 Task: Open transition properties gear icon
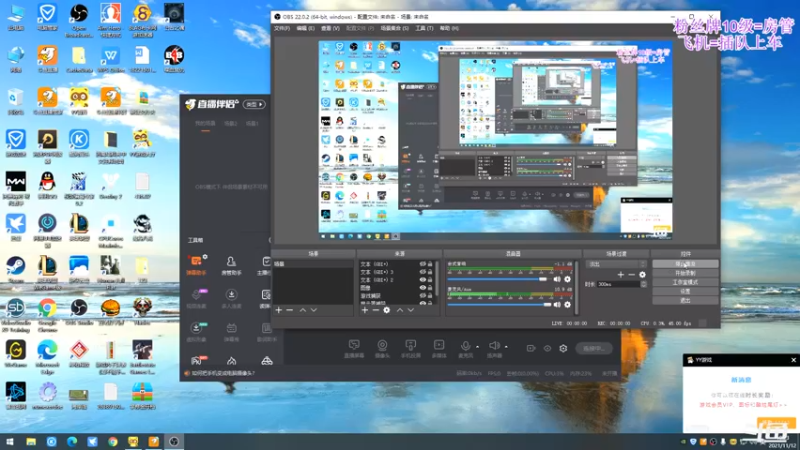(x=642, y=274)
